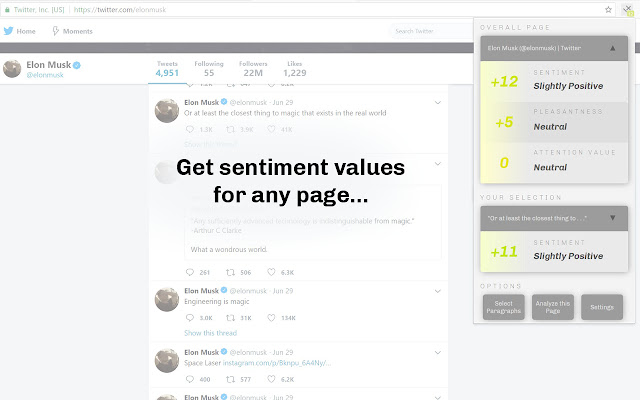Click the 'Elon Musk (@elonmusk) | Twitter' panel header
The width and height of the screenshot is (640, 400).
pyautogui.click(x=554, y=48)
